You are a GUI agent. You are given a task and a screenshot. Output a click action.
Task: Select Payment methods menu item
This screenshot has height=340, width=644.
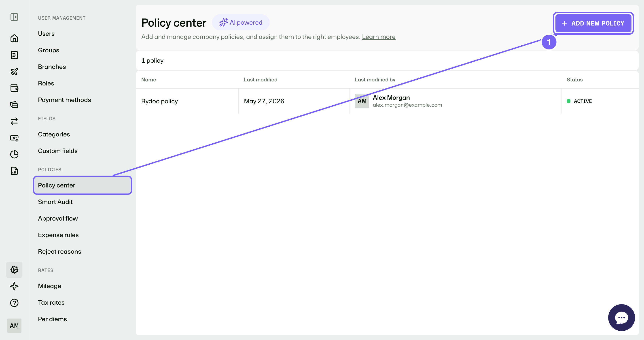coord(64,100)
